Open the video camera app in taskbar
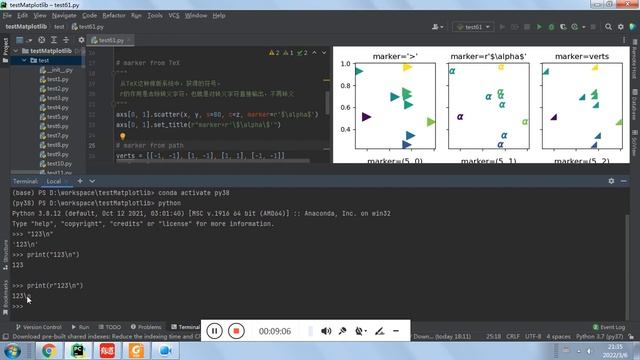Viewport: 640px width, 360px height. pos(165,351)
